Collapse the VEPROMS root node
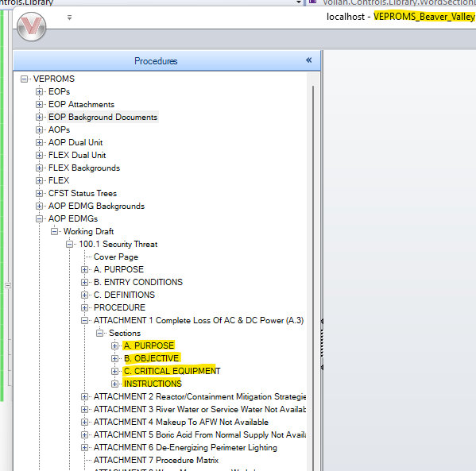This screenshot has width=476, height=471. pyautogui.click(x=24, y=79)
